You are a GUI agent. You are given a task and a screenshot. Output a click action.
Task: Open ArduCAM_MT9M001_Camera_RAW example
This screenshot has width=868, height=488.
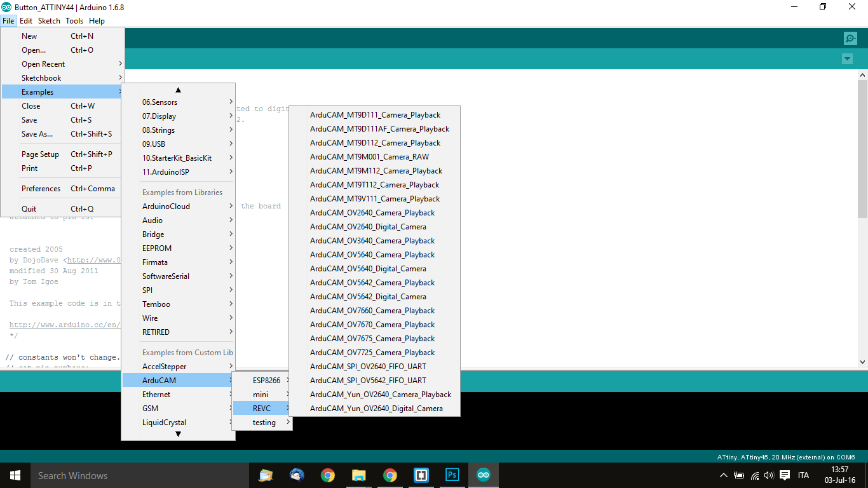[x=374, y=157]
